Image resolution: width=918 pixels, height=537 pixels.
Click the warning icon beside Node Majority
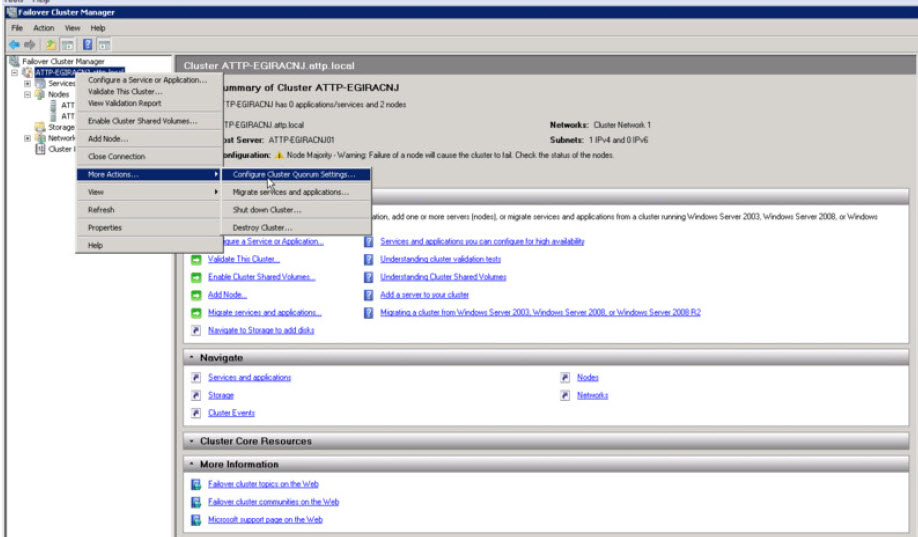click(x=279, y=155)
